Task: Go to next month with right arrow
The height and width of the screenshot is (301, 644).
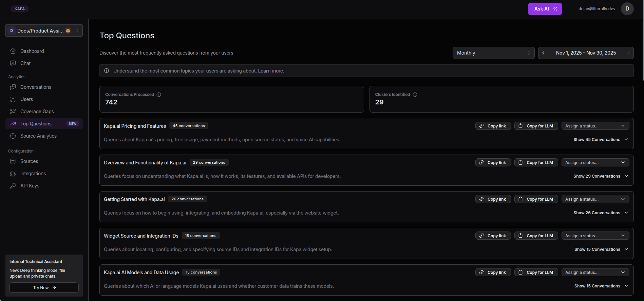Action: coord(628,53)
